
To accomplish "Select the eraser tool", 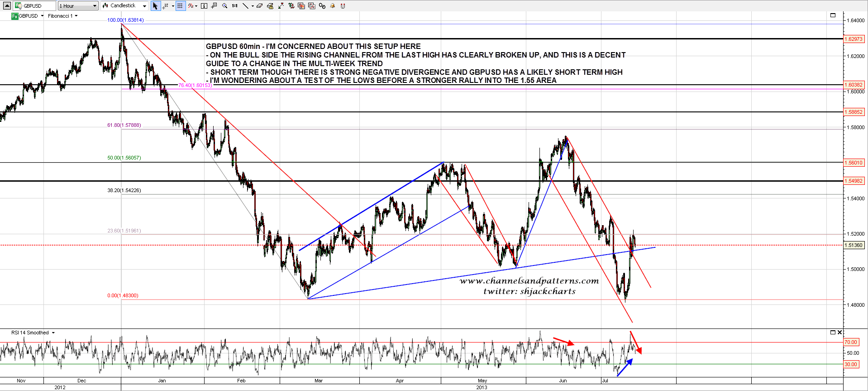I will (259, 6).
